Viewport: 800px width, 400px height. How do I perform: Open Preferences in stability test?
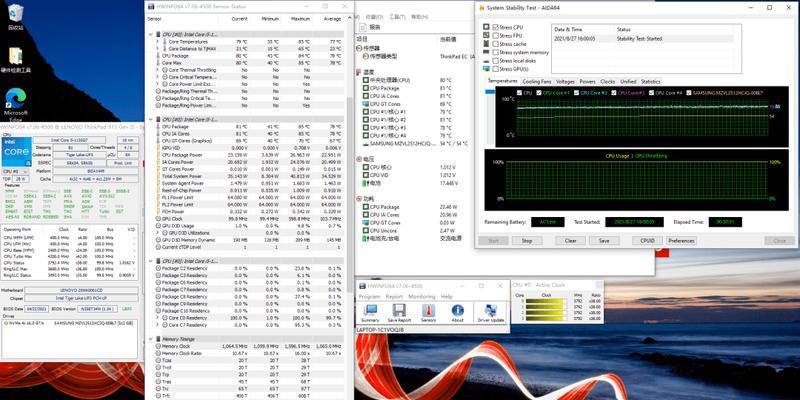pyautogui.click(x=681, y=240)
